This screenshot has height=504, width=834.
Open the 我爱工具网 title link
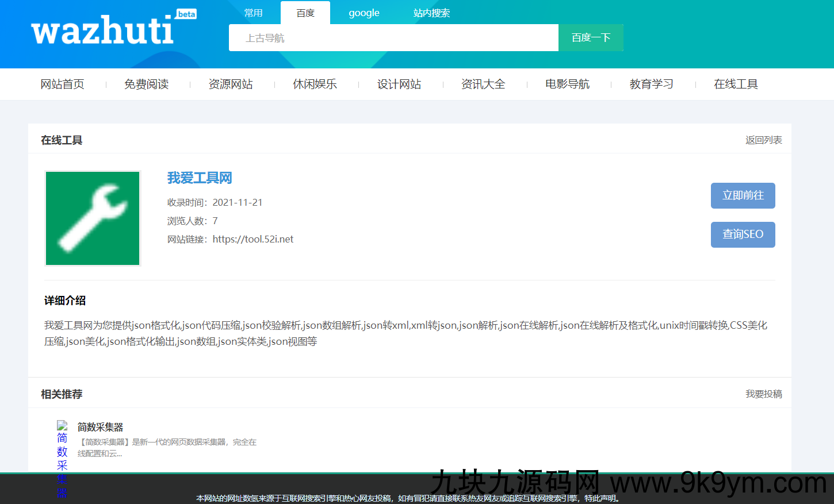pyautogui.click(x=200, y=178)
